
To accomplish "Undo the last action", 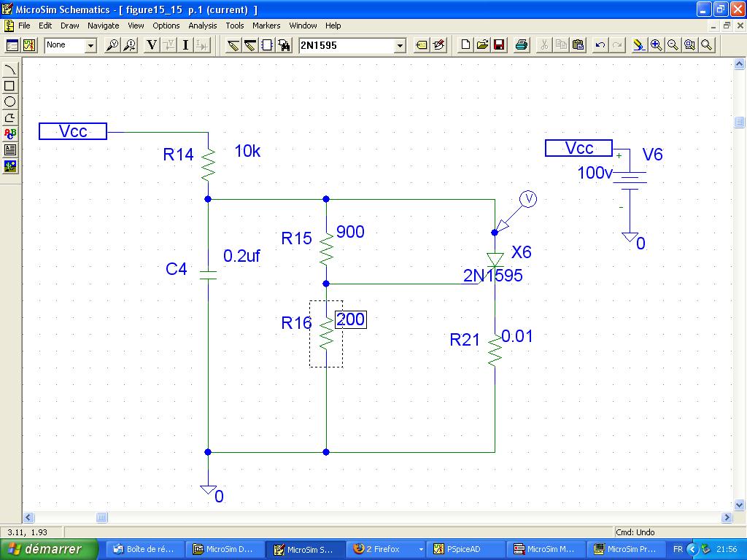I will pyautogui.click(x=600, y=45).
